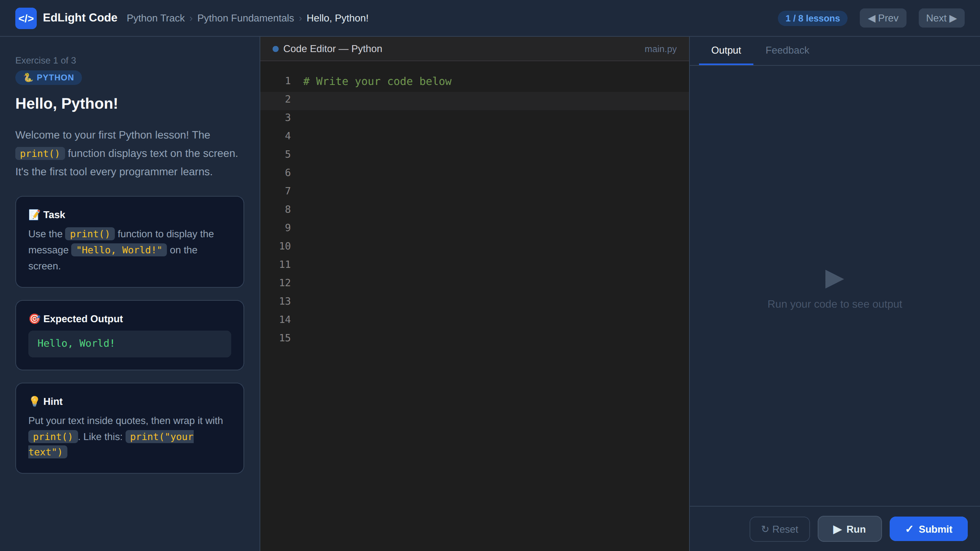Open the Python Fundamentals breadcrumb

coord(245,18)
